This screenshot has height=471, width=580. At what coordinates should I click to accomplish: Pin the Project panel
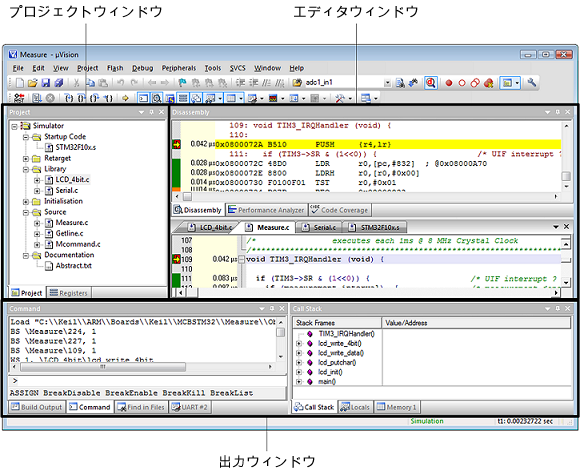pos(151,112)
